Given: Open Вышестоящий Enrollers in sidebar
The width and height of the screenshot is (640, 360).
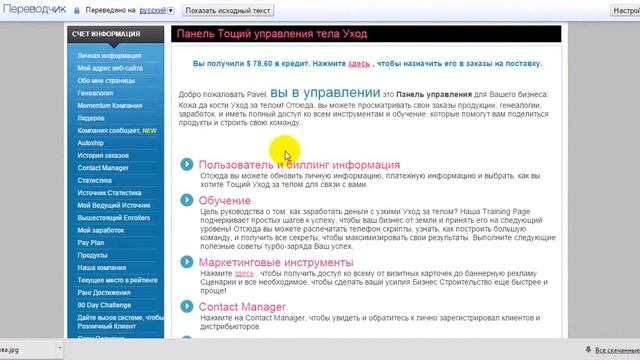Looking at the screenshot, I should [x=113, y=218].
